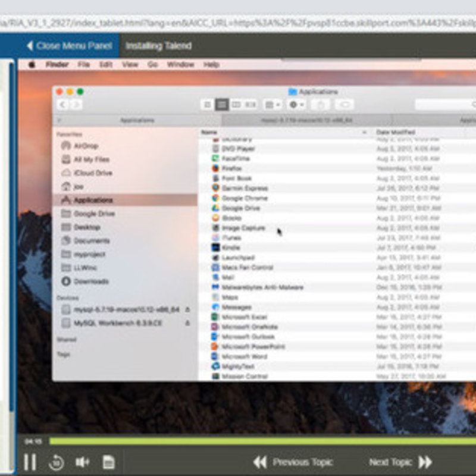Click the Microsoft Word app icon
Viewport: 476px width, 476px height.
pos(215,356)
